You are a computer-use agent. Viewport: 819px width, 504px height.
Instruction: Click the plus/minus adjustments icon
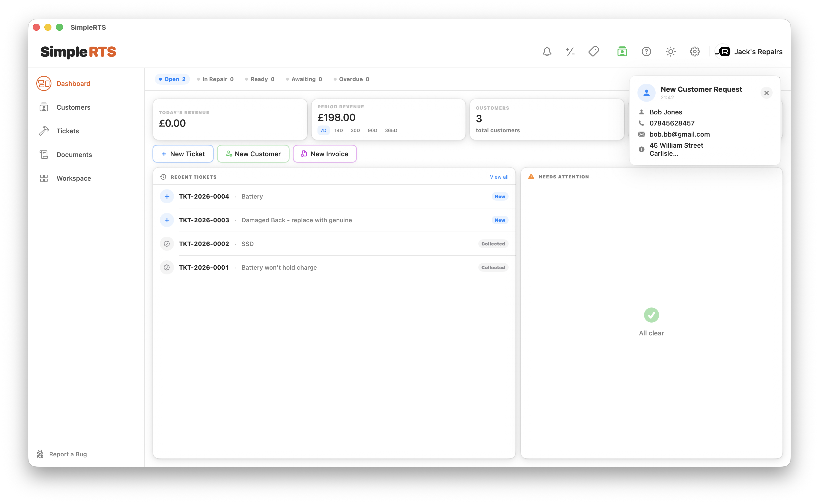[570, 52]
